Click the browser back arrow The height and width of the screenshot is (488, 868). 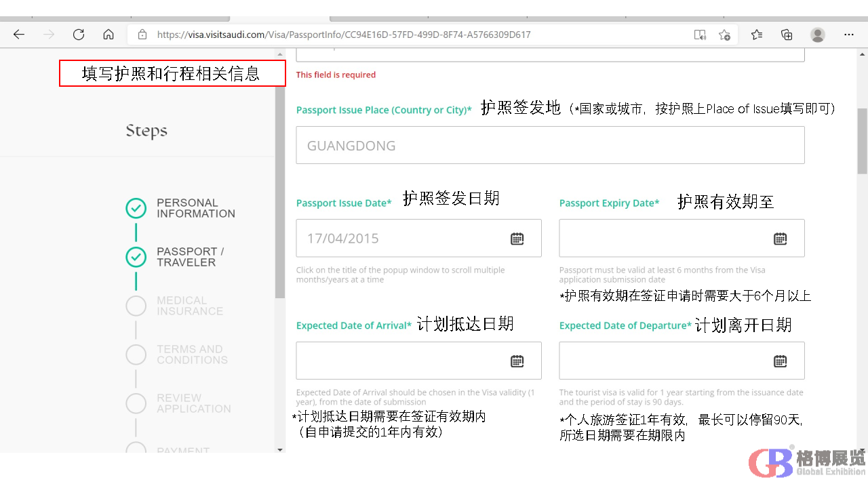pyautogui.click(x=19, y=35)
